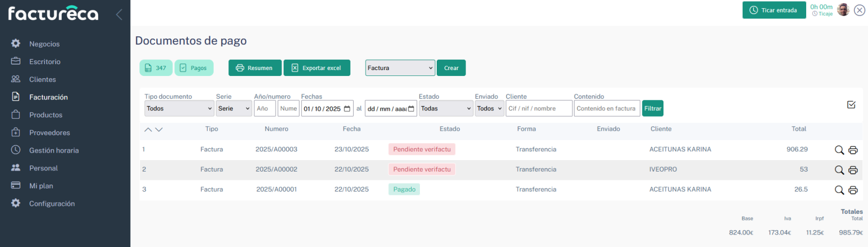Image resolution: width=868 pixels, height=247 pixels.
Task: Click the Crear button
Action: 451,68
